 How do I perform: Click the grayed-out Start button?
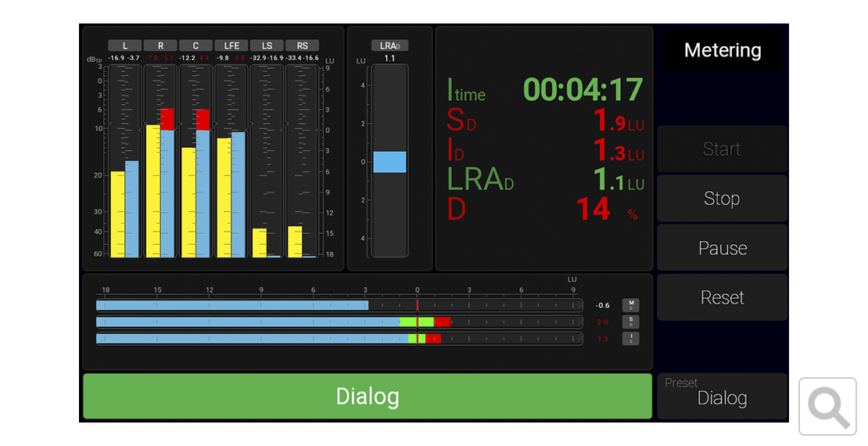722,149
